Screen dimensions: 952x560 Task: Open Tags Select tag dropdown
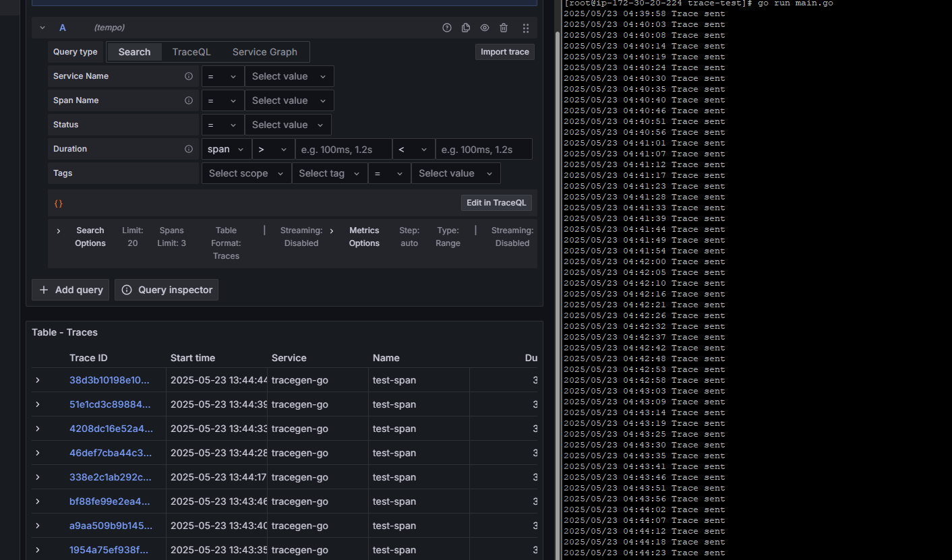(330, 173)
